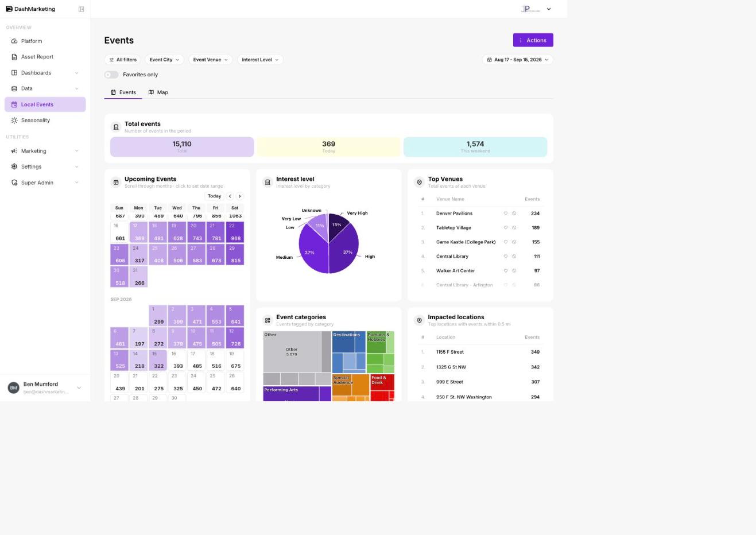Click the heart icon for Denver Pavilions

point(506,214)
